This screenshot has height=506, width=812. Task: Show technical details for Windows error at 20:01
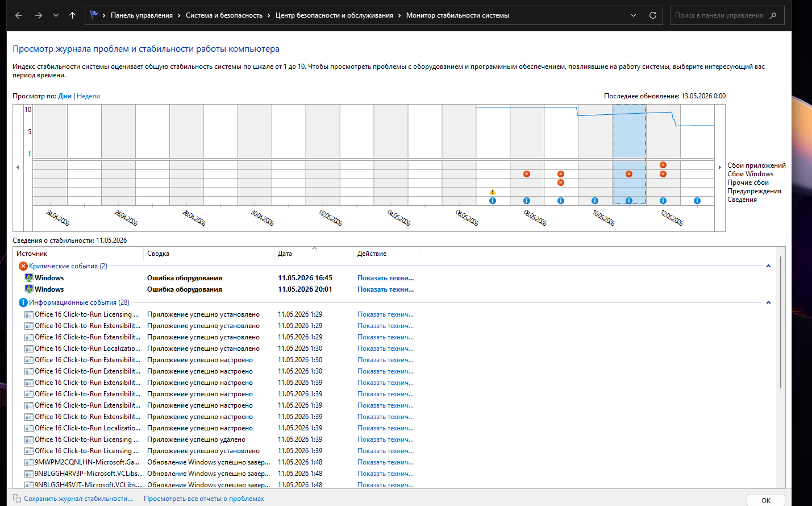coord(385,289)
